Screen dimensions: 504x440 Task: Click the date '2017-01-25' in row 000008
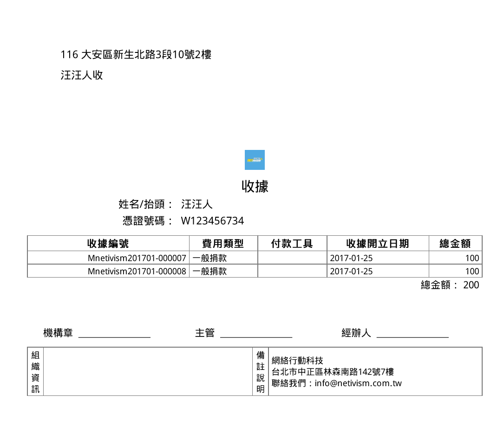351,271
